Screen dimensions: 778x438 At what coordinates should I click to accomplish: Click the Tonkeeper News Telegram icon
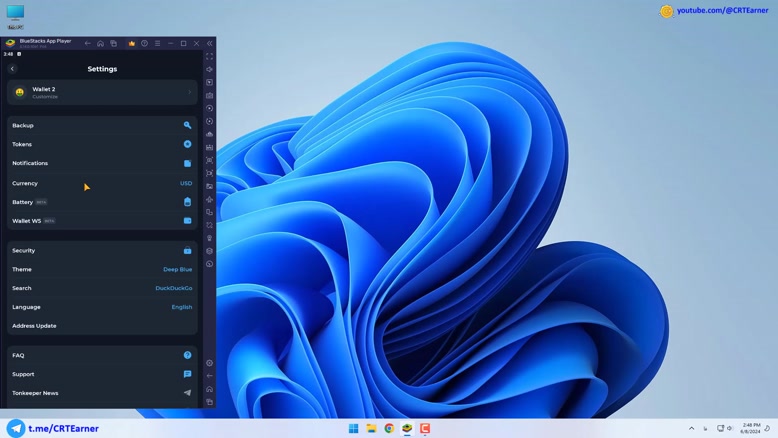click(187, 393)
